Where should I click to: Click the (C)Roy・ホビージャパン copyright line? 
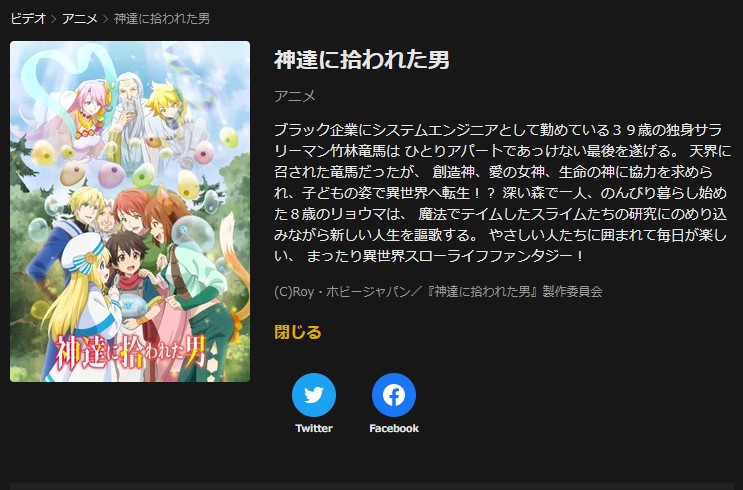pos(438,291)
